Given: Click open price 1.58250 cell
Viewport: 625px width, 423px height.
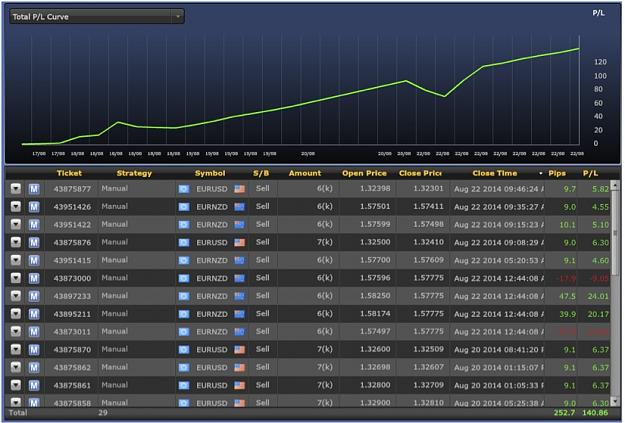Looking at the screenshot, I should pyautogui.click(x=375, y=295).
